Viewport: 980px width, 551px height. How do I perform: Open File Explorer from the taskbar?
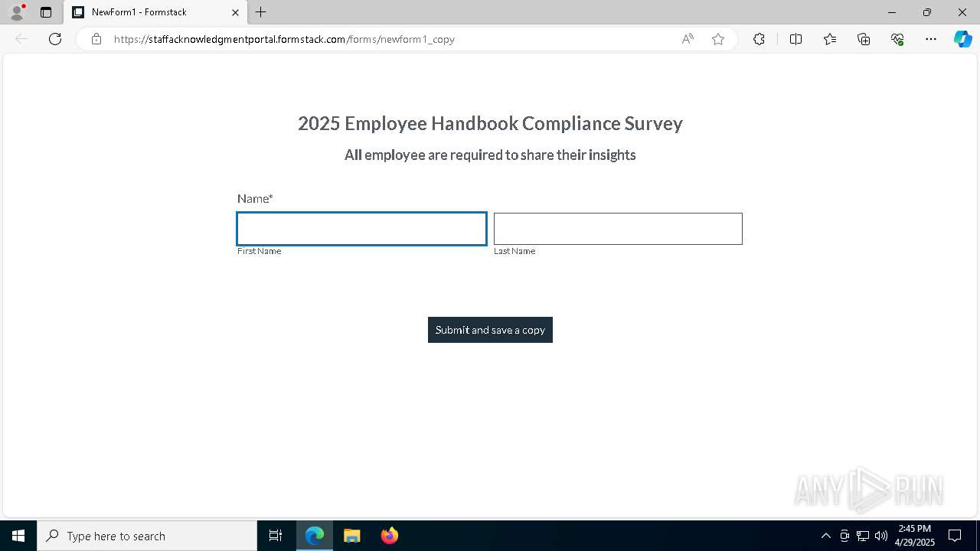point(352,536)
